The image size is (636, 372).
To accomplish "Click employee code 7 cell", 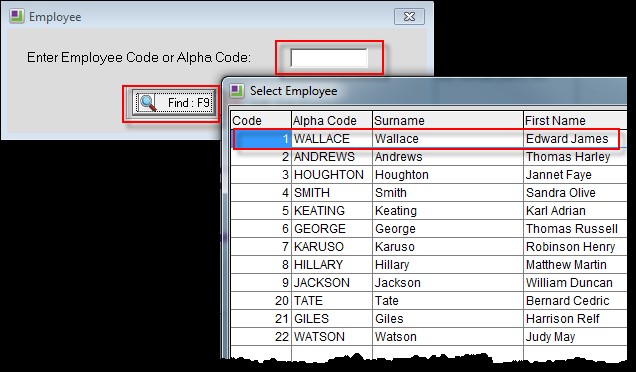I will pos(261,247).
